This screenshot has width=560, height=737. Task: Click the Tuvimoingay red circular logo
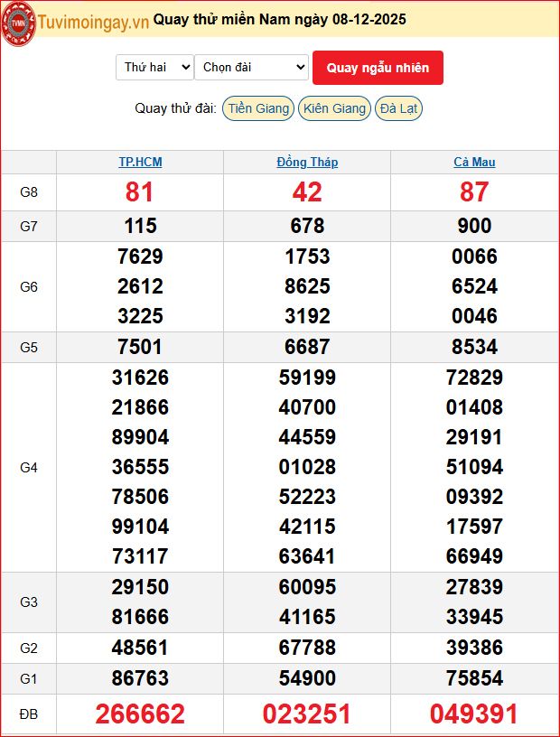click(19, 22)
